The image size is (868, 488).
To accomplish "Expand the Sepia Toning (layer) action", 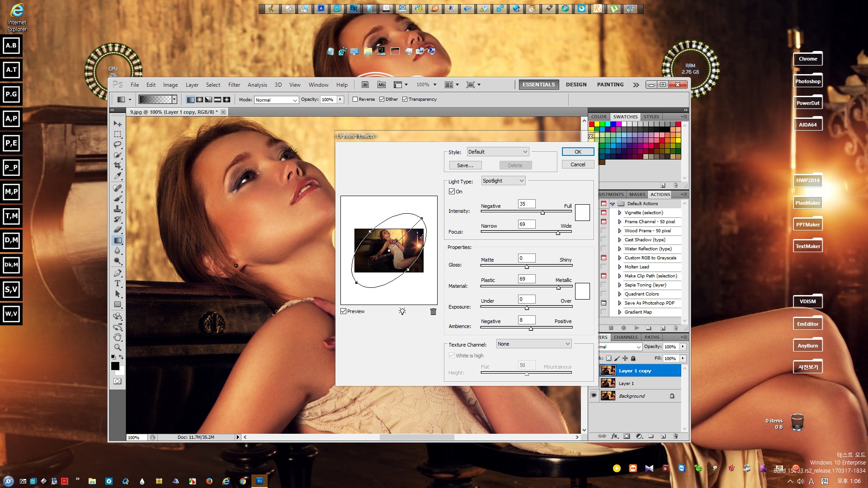I will tap(619, 285).
